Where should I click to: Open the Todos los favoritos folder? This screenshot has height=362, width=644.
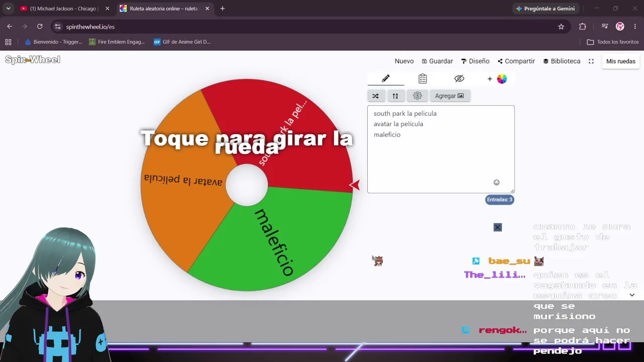tap(613, 42)
